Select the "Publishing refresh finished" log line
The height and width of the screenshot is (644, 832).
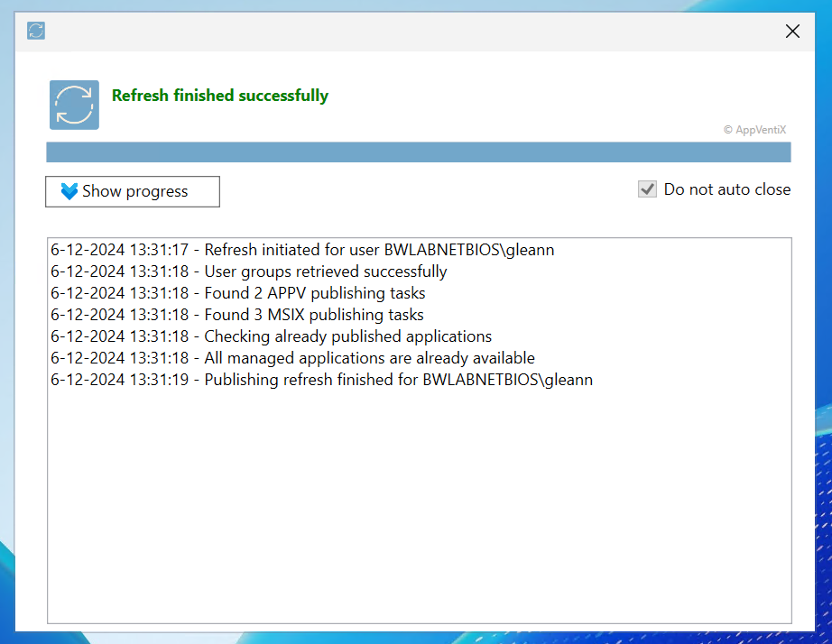point(321,380)
